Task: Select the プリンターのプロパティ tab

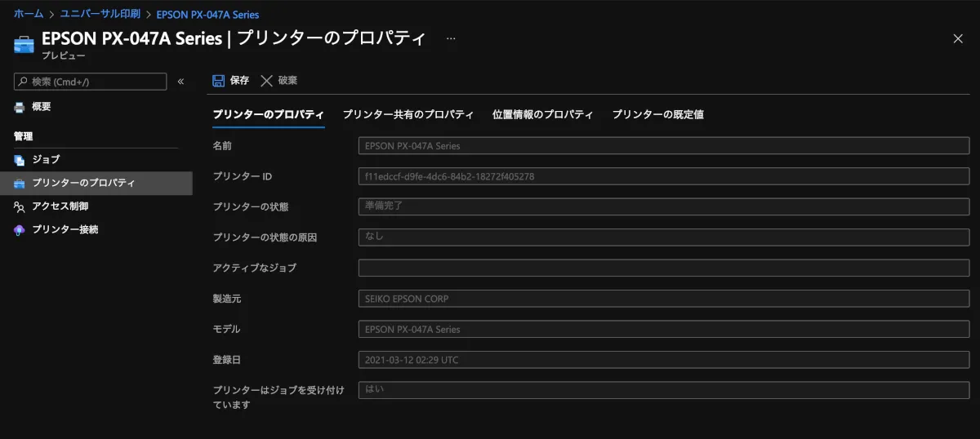Action: click(x=269, y=115)
